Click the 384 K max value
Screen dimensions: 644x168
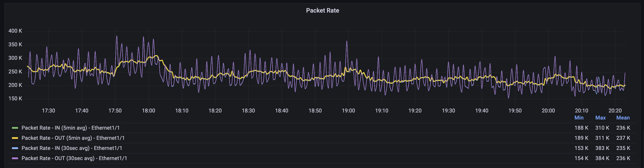[x=602, y=159]
